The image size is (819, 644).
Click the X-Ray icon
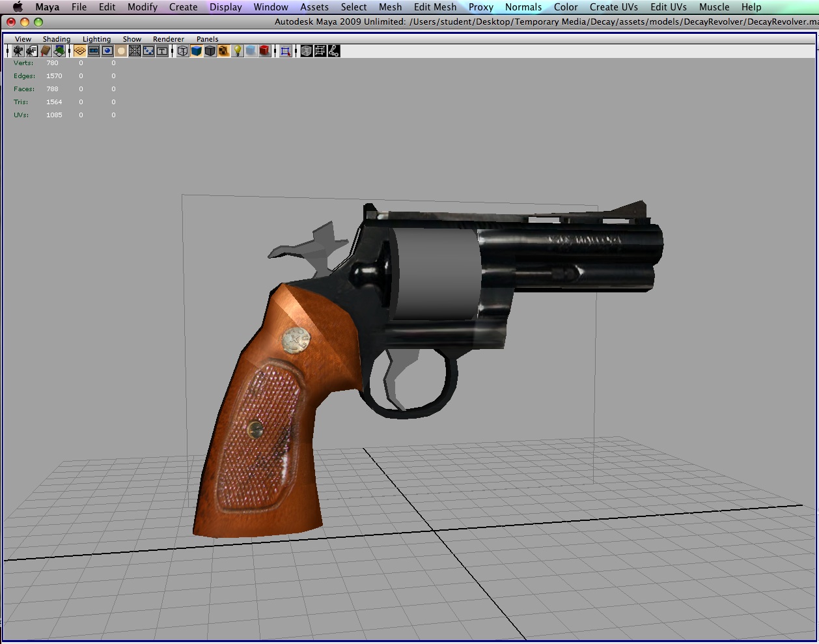point(306,51)
